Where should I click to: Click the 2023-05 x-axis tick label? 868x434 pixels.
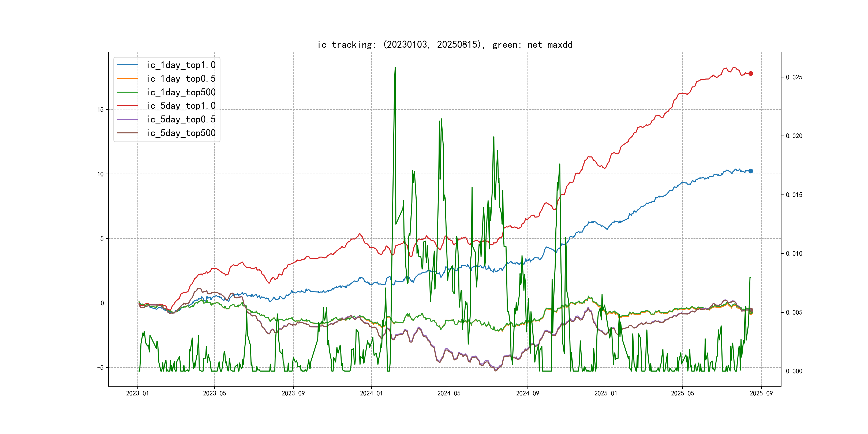pos(214,393)
